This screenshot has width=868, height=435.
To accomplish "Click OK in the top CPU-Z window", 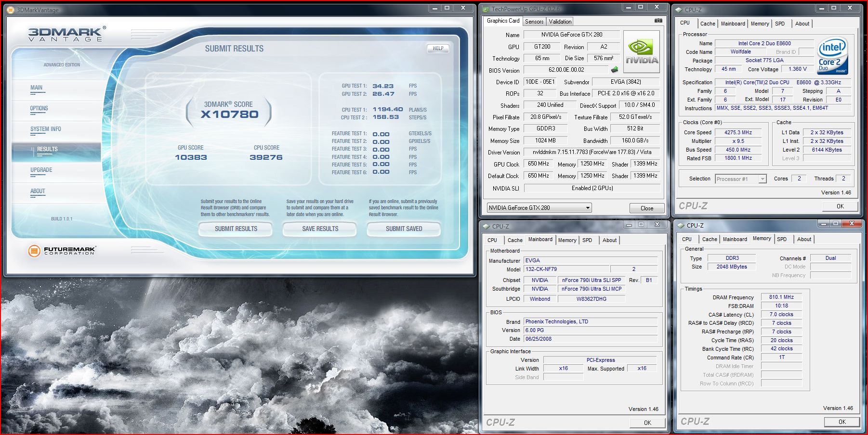I will tap(840, 206).
